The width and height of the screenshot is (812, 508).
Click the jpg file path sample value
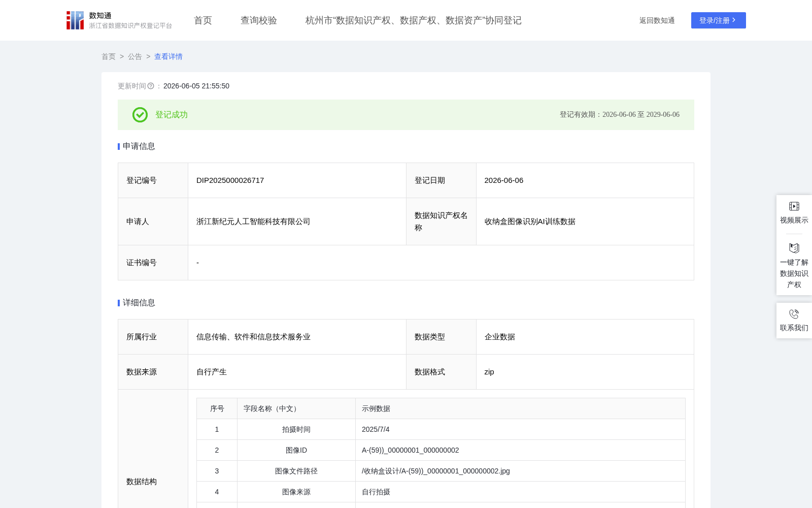tap(436, 471)
